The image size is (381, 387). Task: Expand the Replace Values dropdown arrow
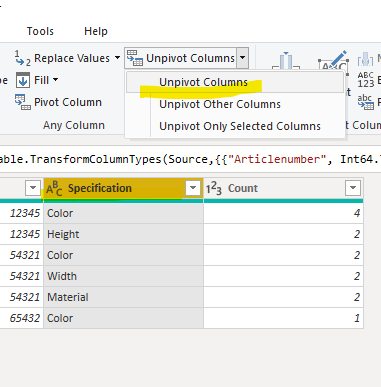click(x=117, y=58)
